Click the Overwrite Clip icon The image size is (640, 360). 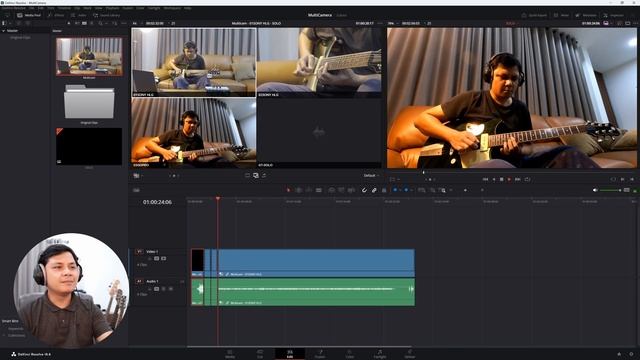pyautogui.click(x=341, y=190)
